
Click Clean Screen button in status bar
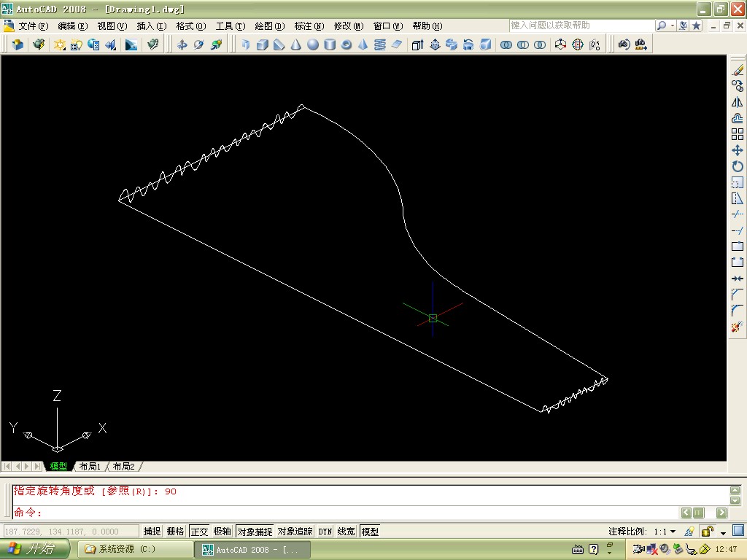click(738, 531)
